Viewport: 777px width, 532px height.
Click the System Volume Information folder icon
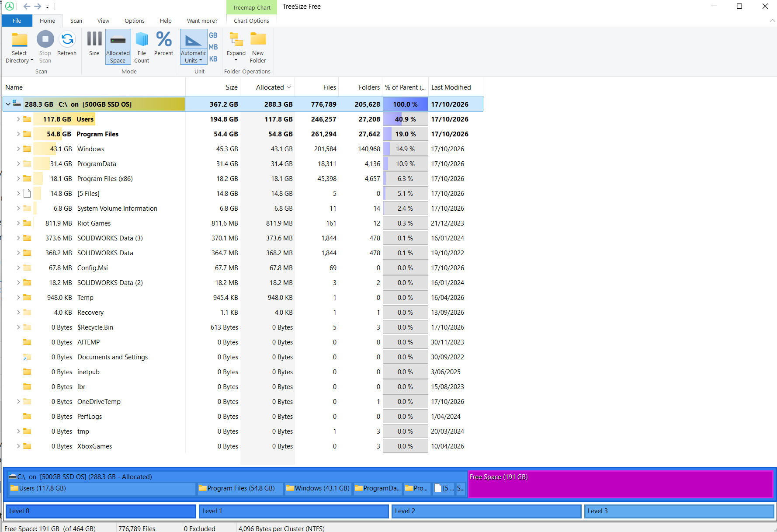(x=27, y=208)
